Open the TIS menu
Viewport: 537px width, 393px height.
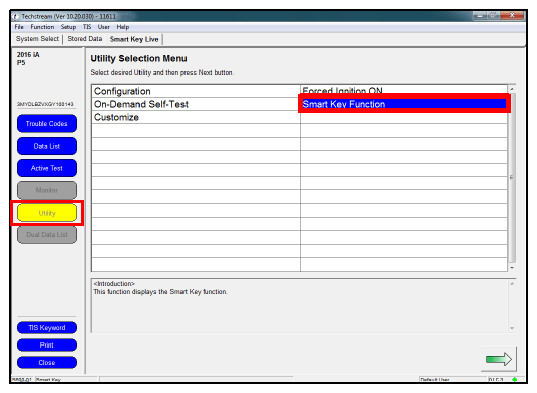[87, 27]
